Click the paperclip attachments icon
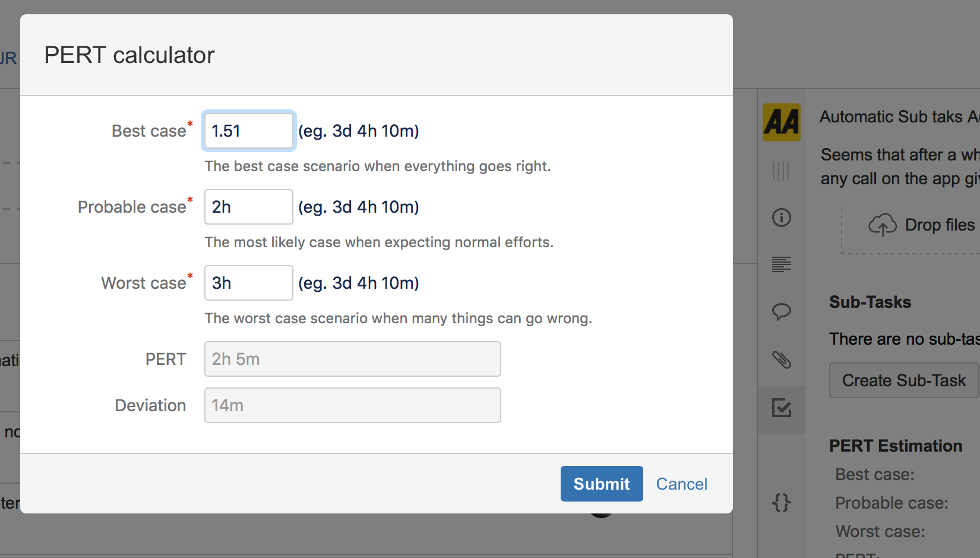Image resolution: width=980 pixels, height=558 pixels. (781, 360)
